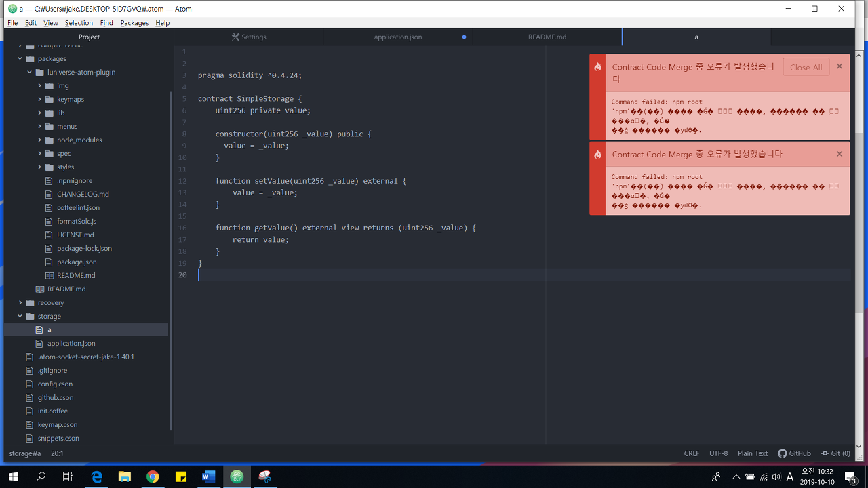Select Plain Text grammar selector

[753, 453]
